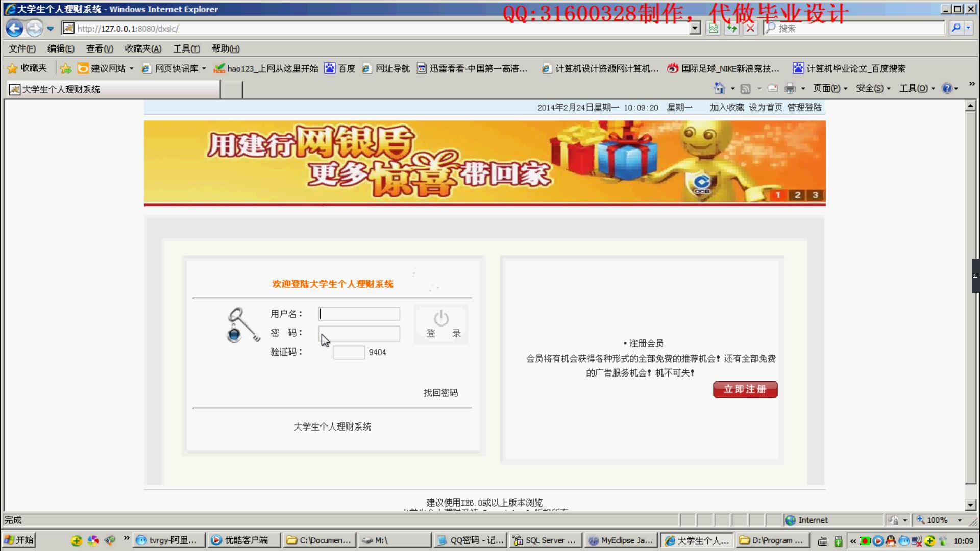
Task: Open the 查看(V) menu
Action: tap(100, 48)
